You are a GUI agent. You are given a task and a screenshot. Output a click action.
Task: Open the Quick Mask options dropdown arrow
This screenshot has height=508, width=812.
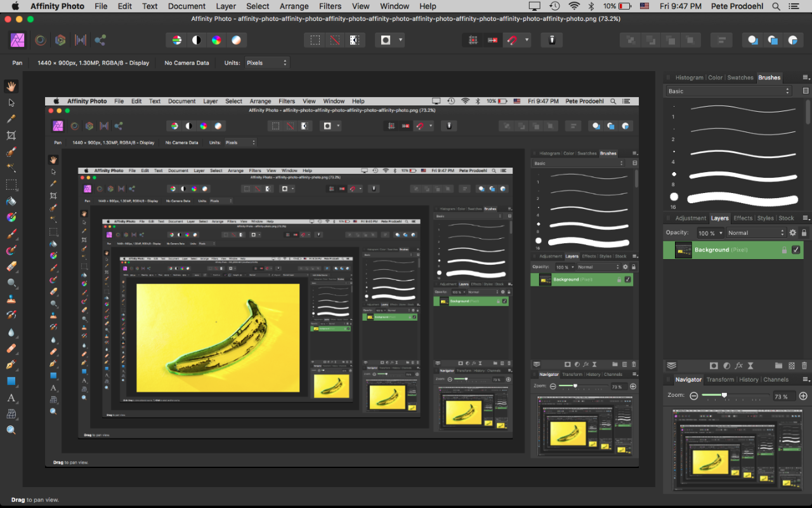pos(400,40)
